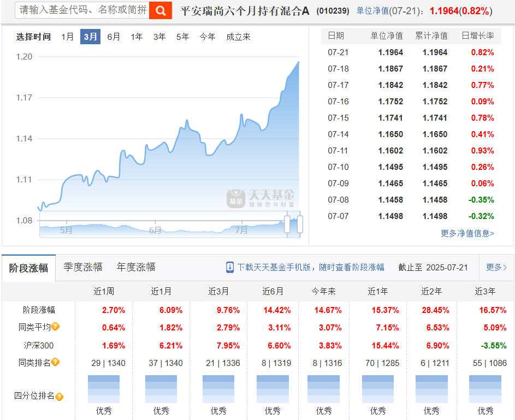The height and width of the screenshot is (420, 515).
Task: Click the 07-11 date row
Action: tap(411, 151)
